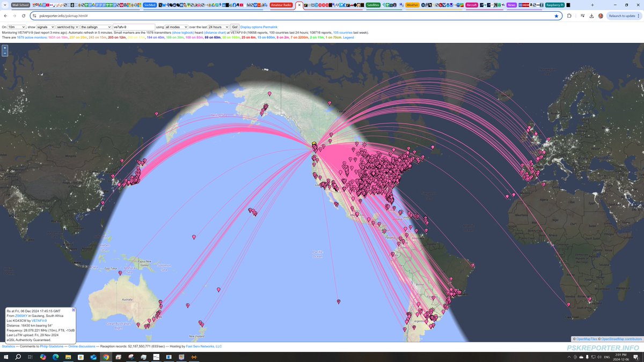Screen dimensions: 644x362
Task: Reload the page with the refresh icon
Action: pyautogui.click(x=24, y=16)
